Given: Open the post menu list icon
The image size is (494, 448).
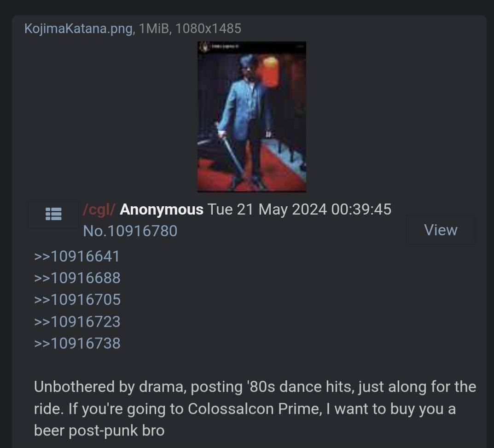Looking at the screenshot, I should pyautogui.click(x=53, y=214).
